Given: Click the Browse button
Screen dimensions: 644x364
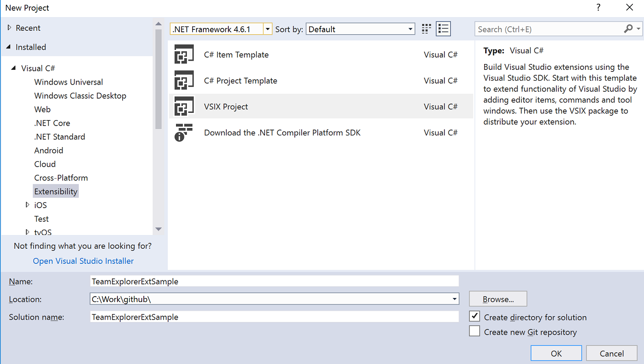Looking at the screenshot, I should tap(497, 299).
